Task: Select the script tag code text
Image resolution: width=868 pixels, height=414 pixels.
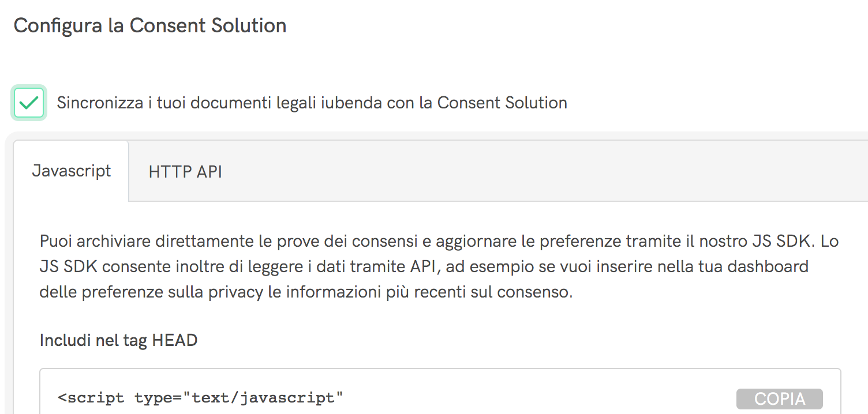Action: tap(199, 398)
